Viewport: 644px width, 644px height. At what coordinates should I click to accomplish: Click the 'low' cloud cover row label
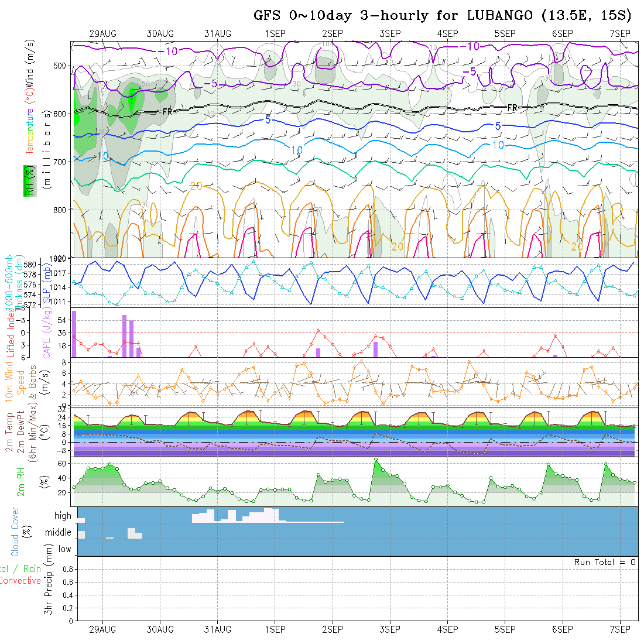[64, 549]
